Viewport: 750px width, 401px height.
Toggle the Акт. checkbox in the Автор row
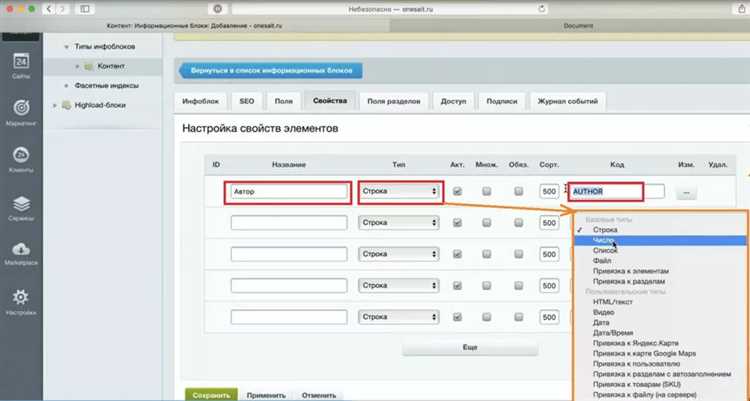coord(457,191)
